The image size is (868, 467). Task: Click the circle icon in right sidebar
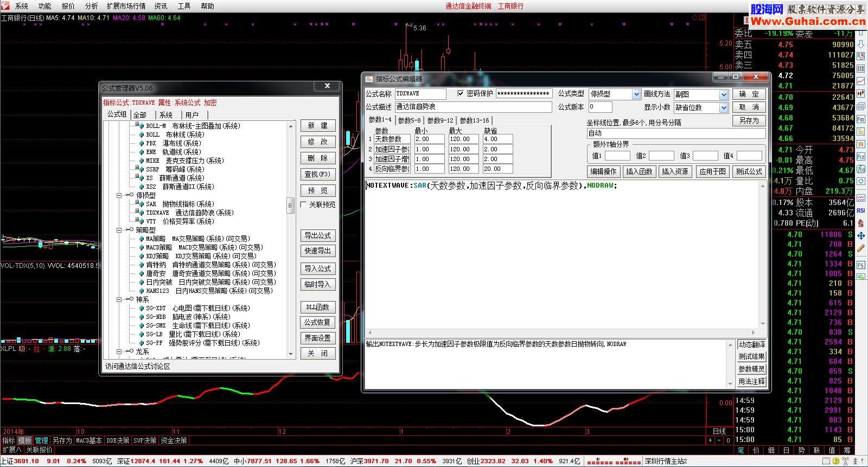tap(861, 181)
